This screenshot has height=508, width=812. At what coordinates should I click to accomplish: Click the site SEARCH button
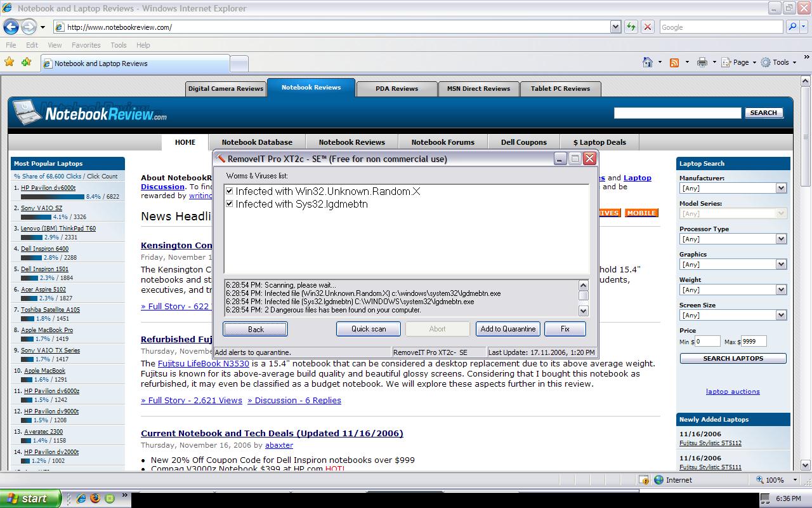click(763, 112)
